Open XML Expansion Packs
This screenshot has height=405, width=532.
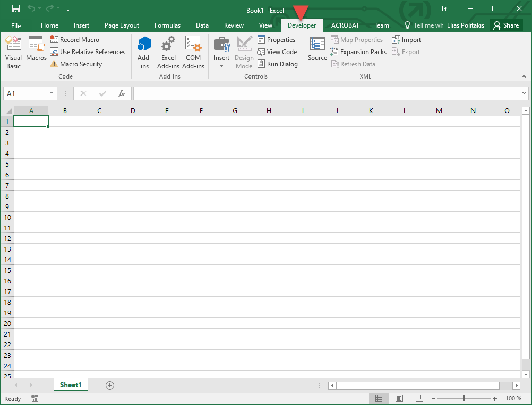coord(358,51)
